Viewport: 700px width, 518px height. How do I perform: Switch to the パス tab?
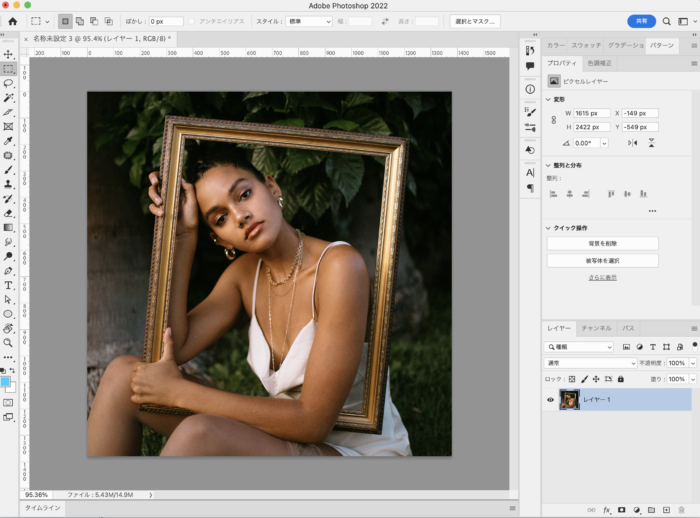pyautogui.click(x=628, y=328)
